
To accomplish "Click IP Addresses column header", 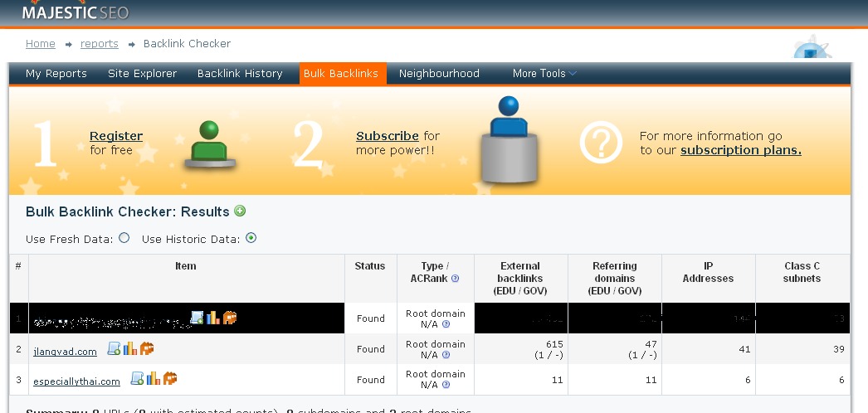I will pyautogui.click(x=708, y=278).
